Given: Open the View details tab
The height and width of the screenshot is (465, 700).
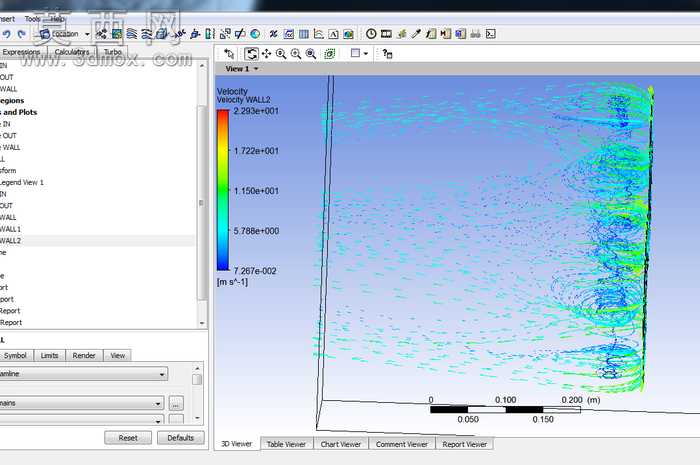Looking at the screenshot, I should pyautogui.click(x=117, y=356).
